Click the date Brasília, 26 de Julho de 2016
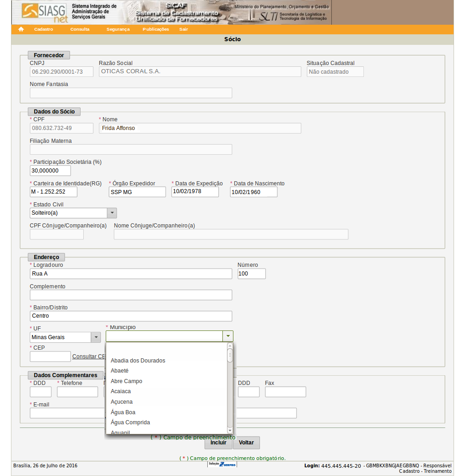Viewport: 465px width, 476px height. (45, 465)
